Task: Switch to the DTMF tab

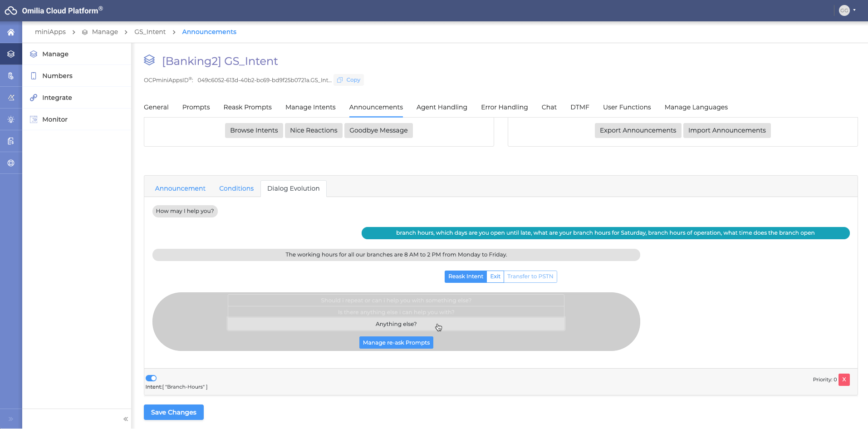Action: click(x=580, y=107)
